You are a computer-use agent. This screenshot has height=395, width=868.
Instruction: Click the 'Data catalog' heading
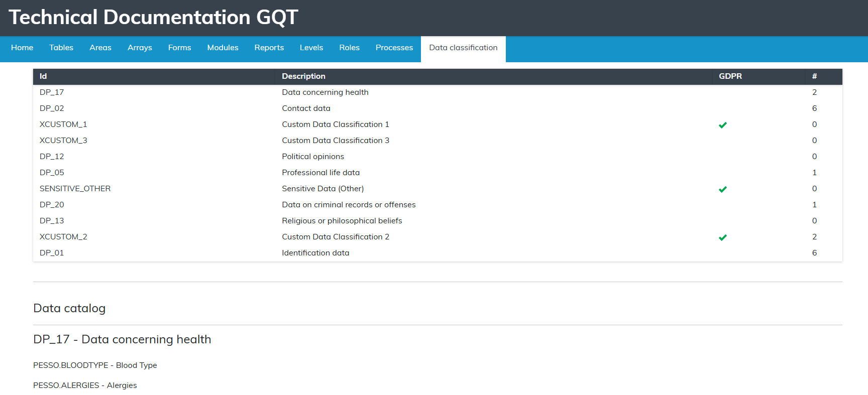[69, 308]
